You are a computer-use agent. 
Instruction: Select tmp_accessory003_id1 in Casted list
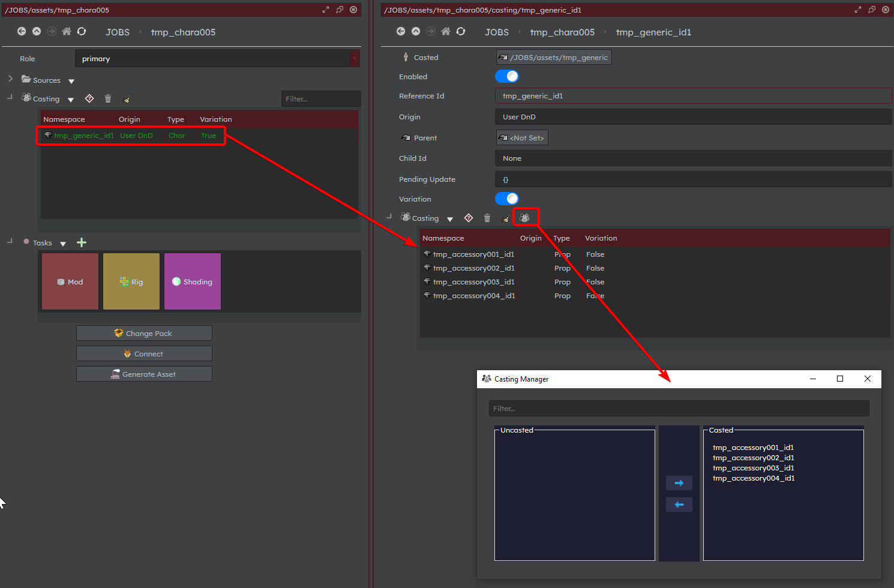coord(753,468)
